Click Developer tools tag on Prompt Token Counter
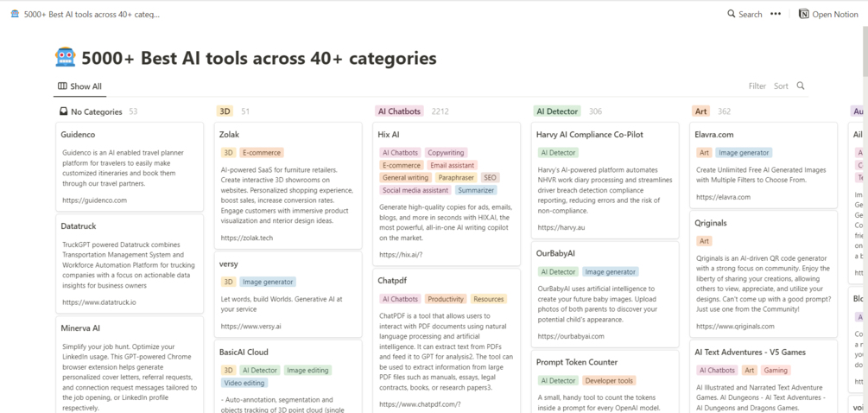Screen dimensions: 868x413 (609, 381)
